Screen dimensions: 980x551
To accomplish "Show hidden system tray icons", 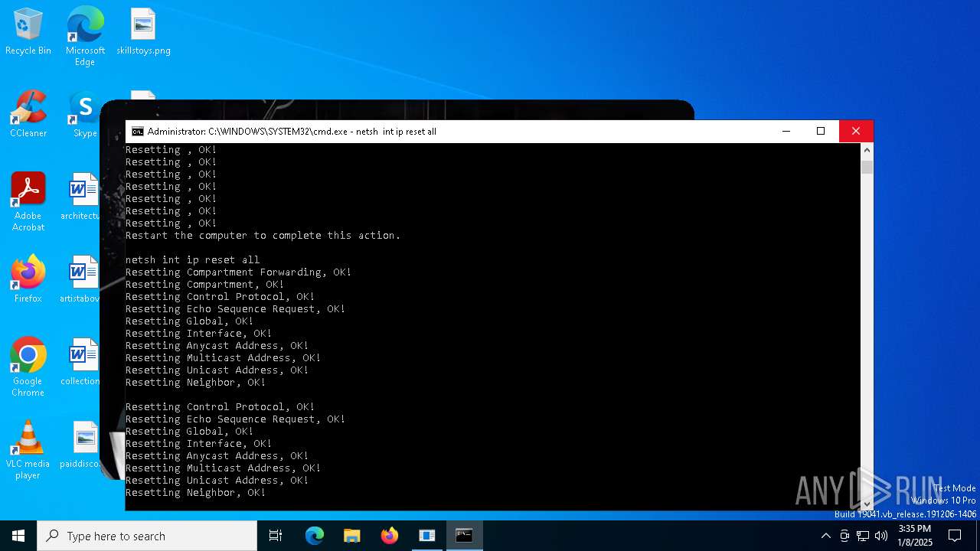I will pyautogui.click(x=825, y=536).
